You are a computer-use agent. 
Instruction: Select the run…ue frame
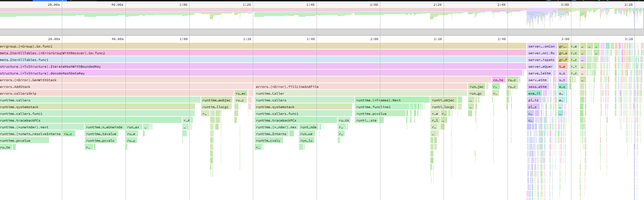(x=307, y=134)
